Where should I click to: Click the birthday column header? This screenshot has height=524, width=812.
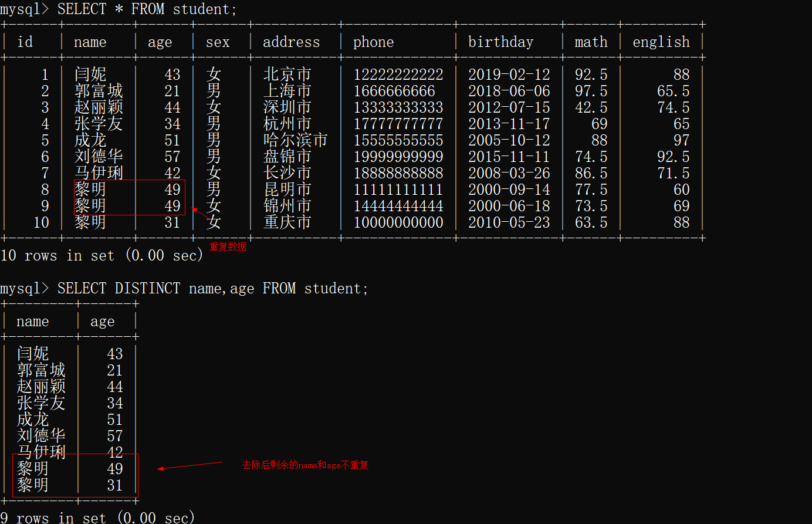tap(500, 42)
